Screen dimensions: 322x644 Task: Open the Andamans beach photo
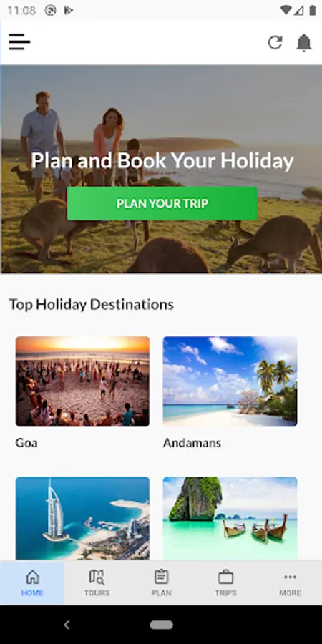pyautogui.click(x=230, y=381)
